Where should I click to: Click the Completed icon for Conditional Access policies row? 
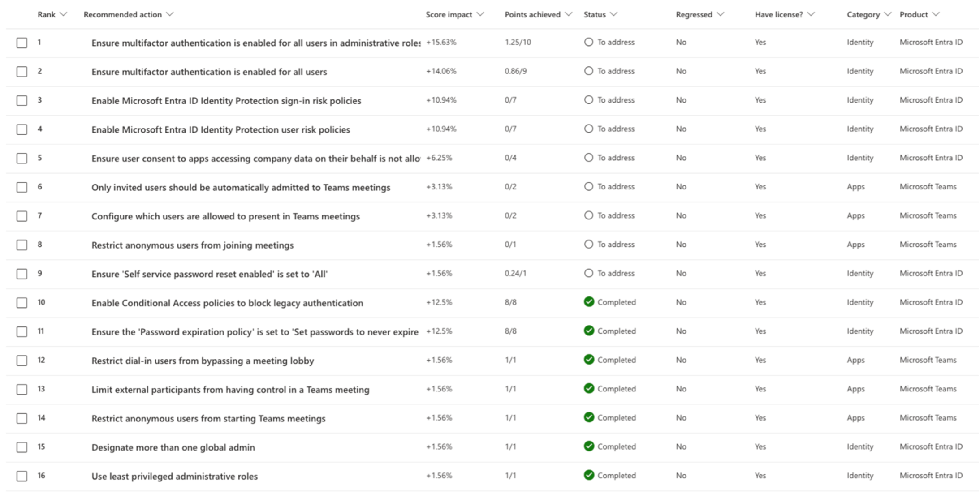(x=590, y=302)
